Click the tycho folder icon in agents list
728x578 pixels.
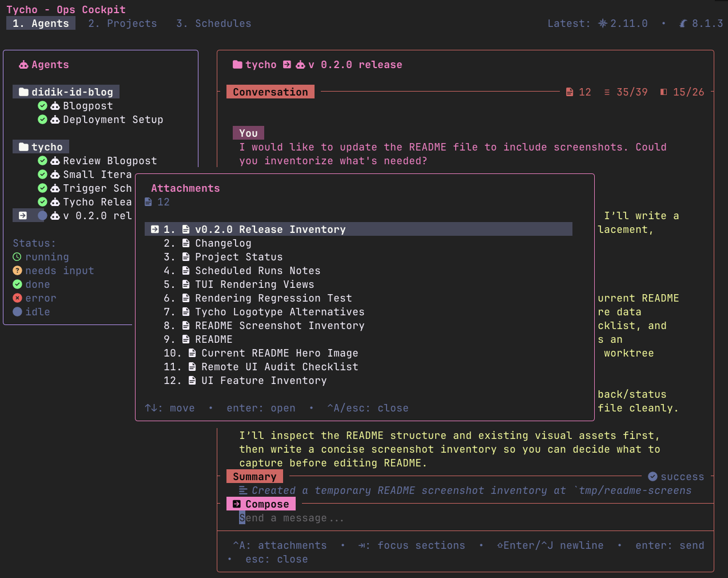tap(23, 147)
